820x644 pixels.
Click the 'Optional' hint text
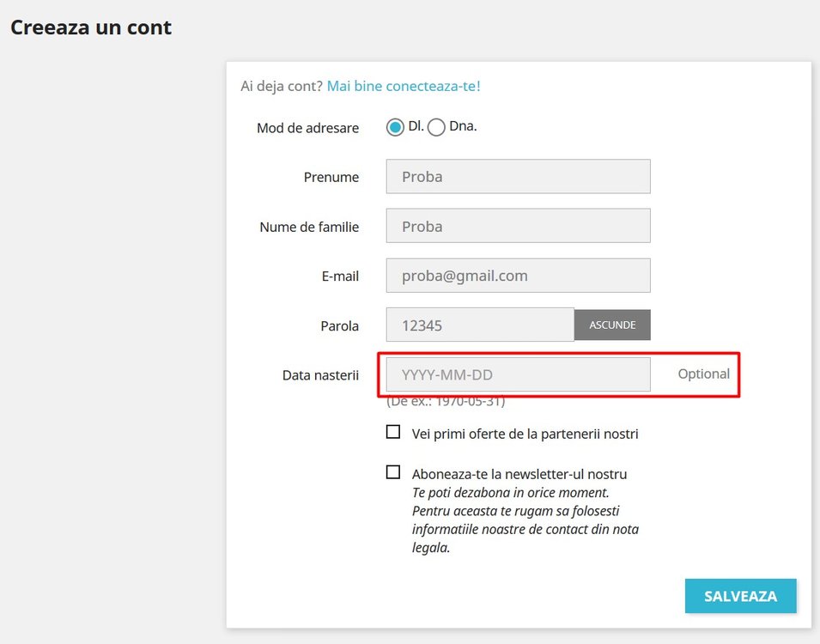(x=703, y=374)
